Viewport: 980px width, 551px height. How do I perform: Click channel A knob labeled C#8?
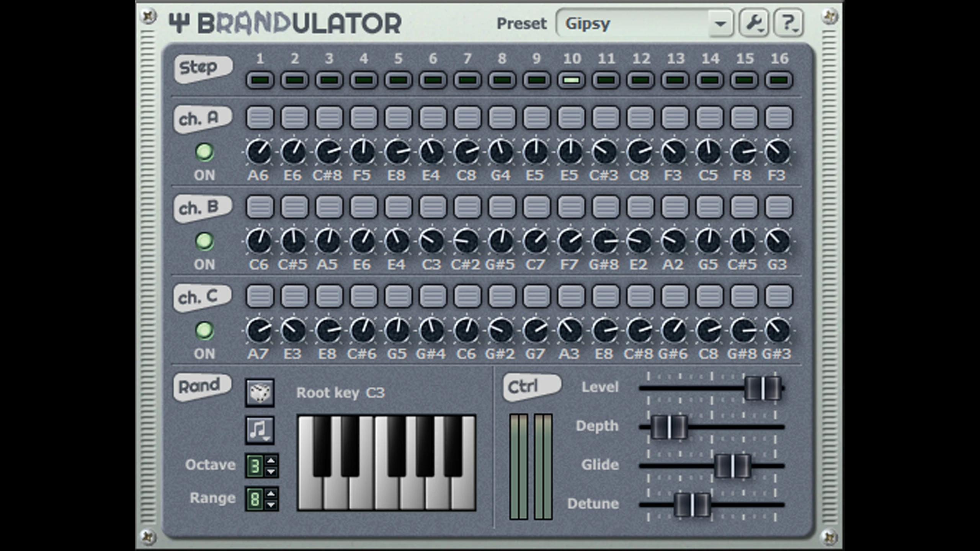tap(328, 152)
